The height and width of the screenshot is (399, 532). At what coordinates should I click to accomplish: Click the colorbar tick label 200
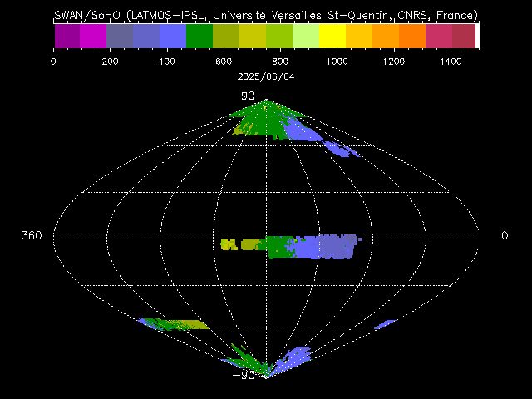111,62
